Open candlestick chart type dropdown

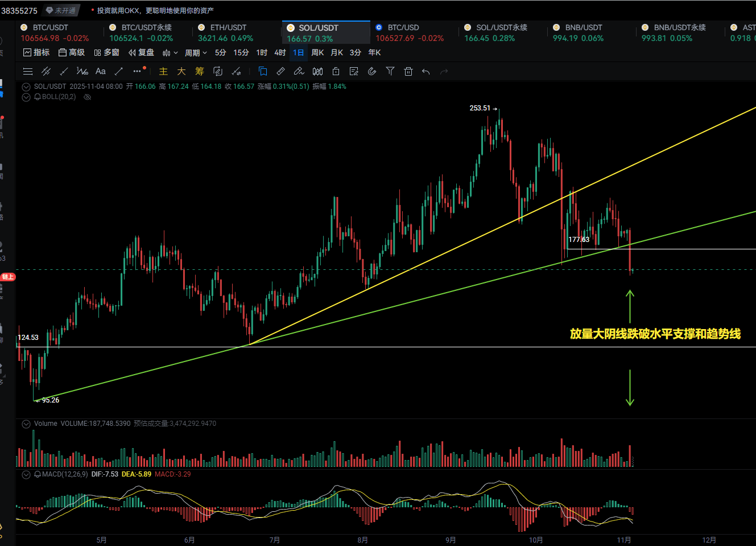170,53
